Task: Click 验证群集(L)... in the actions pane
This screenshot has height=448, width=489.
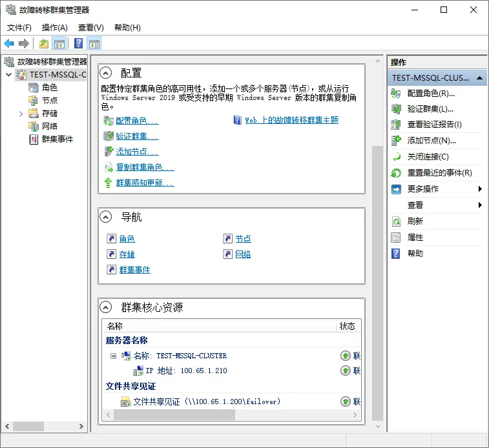Action: [x=430, y=109]
